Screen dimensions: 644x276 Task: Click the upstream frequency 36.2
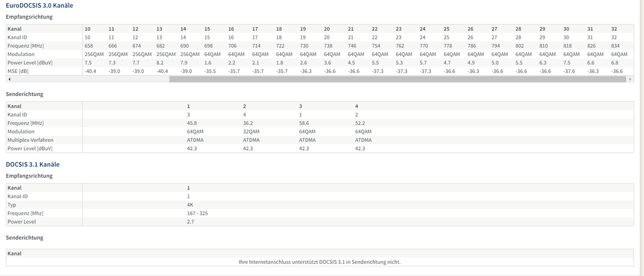(x=248, y=123)
